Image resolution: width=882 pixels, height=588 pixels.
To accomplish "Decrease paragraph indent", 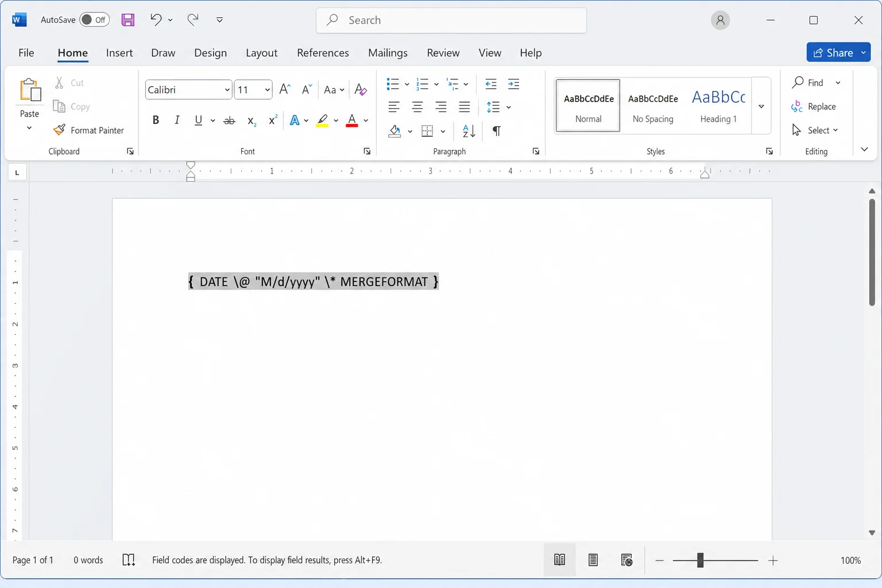I will [491, 84].
